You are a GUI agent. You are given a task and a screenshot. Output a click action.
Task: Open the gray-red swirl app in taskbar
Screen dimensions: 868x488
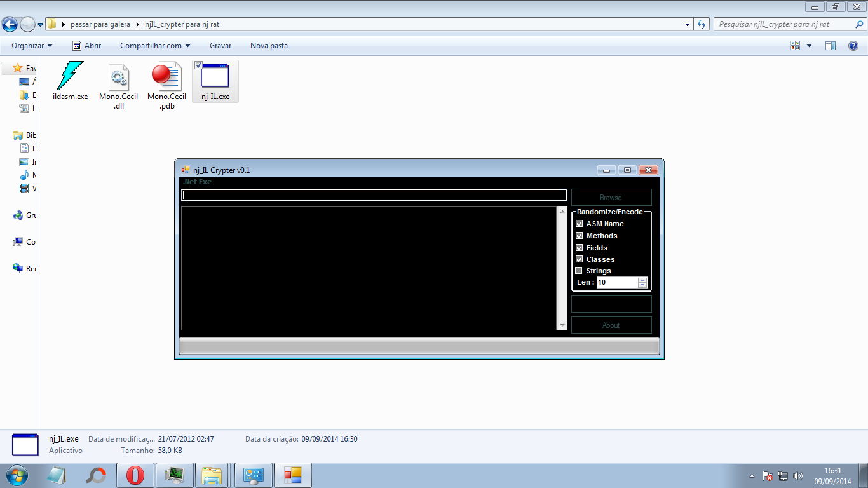pos(96,475)
